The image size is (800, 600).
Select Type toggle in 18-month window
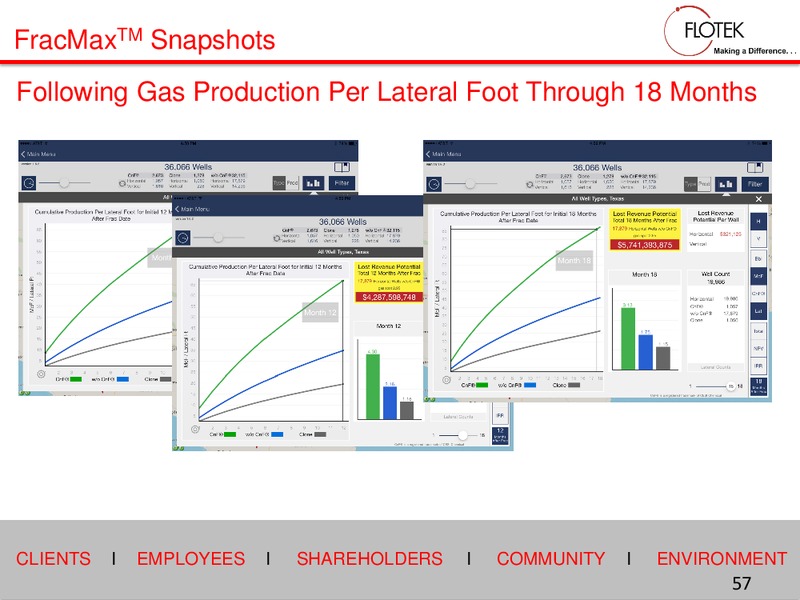click(690, 184)
